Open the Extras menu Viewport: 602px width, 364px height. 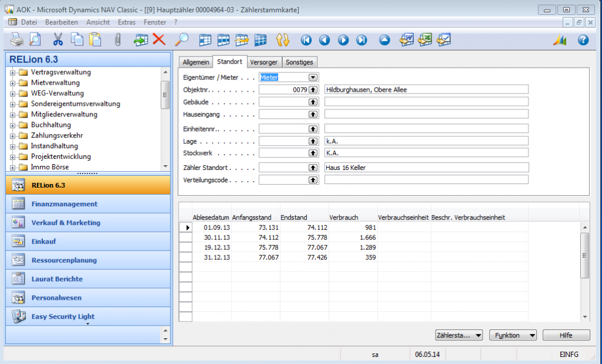127,22
